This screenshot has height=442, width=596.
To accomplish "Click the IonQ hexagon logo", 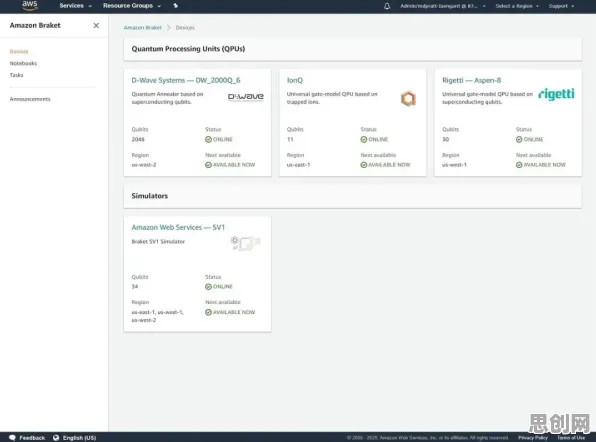I will point(408,98).
